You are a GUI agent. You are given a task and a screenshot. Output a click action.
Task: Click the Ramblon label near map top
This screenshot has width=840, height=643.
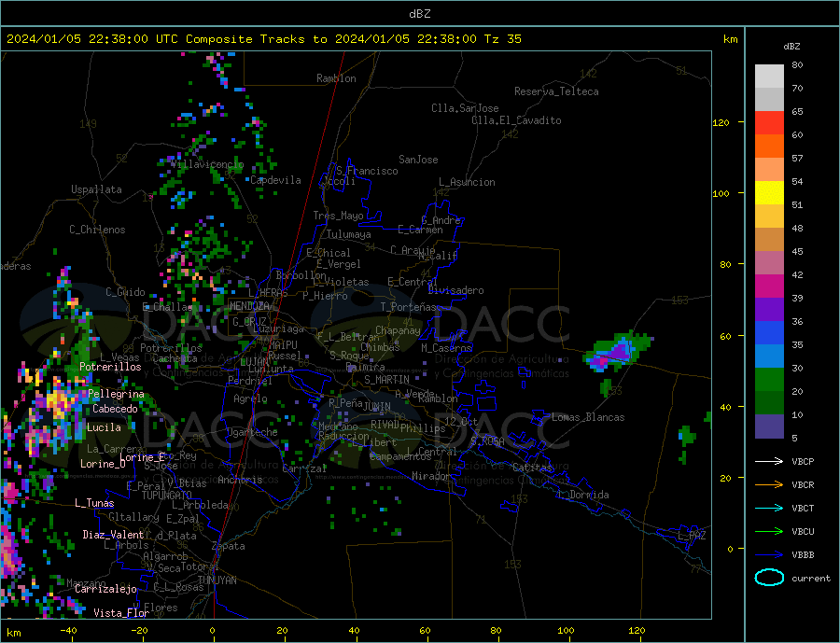pyautogui.click(x=336, y=78)
